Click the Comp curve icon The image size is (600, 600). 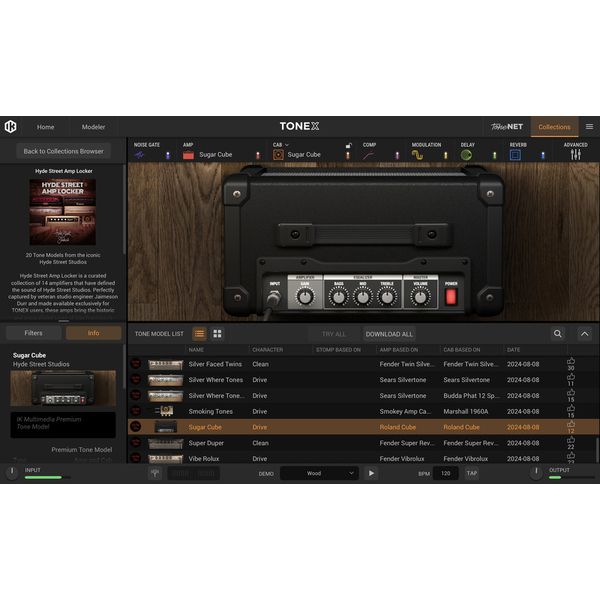[x=368, y=155]
